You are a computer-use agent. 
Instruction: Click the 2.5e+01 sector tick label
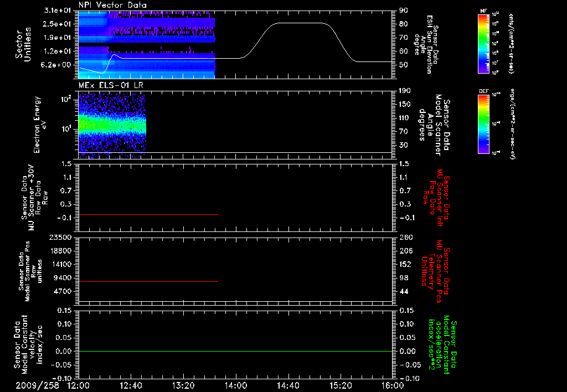[x=57, y=24]
